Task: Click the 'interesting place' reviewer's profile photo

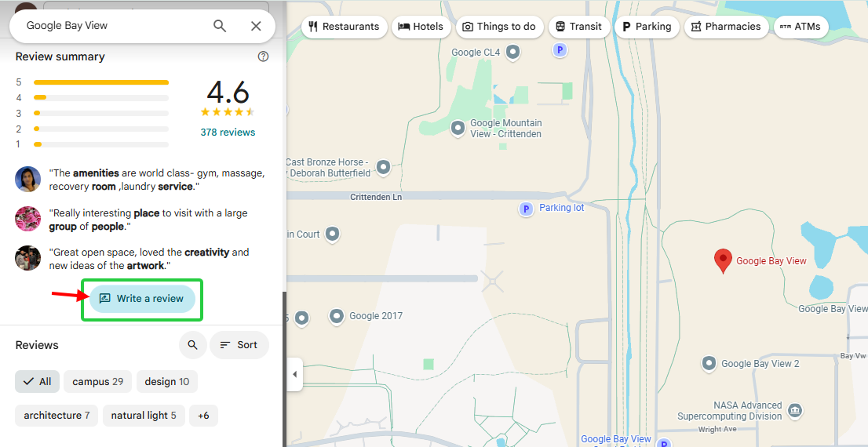Action: (27, 219)
